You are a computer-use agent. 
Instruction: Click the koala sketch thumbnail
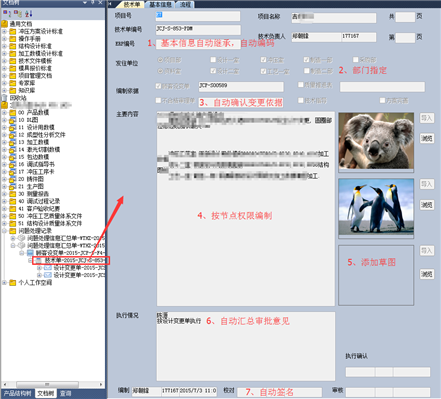coord(376,141)
